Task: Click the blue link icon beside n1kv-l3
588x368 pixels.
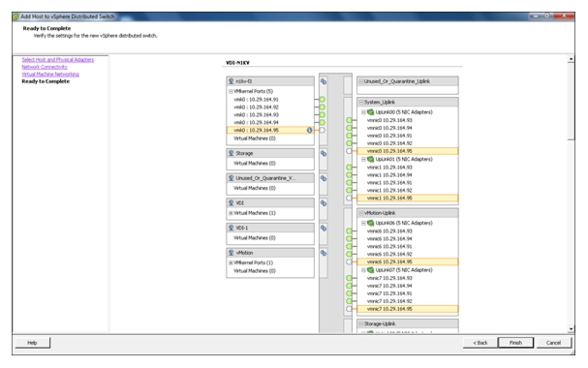Action: tap(324, 81)
